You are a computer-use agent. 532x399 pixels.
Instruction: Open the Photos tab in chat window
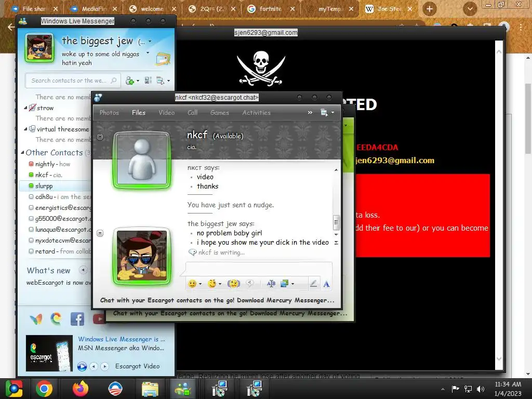tap(109, 113)
